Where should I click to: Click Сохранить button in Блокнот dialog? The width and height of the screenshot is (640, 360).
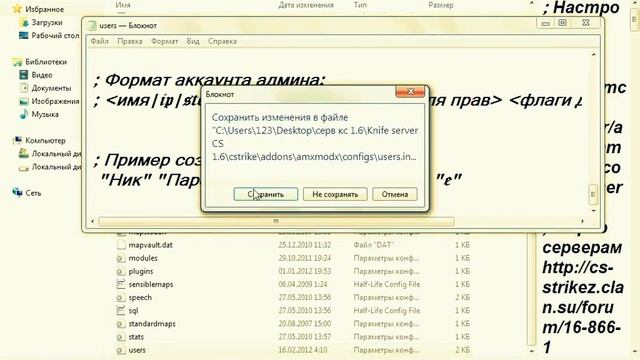point(266,194)
